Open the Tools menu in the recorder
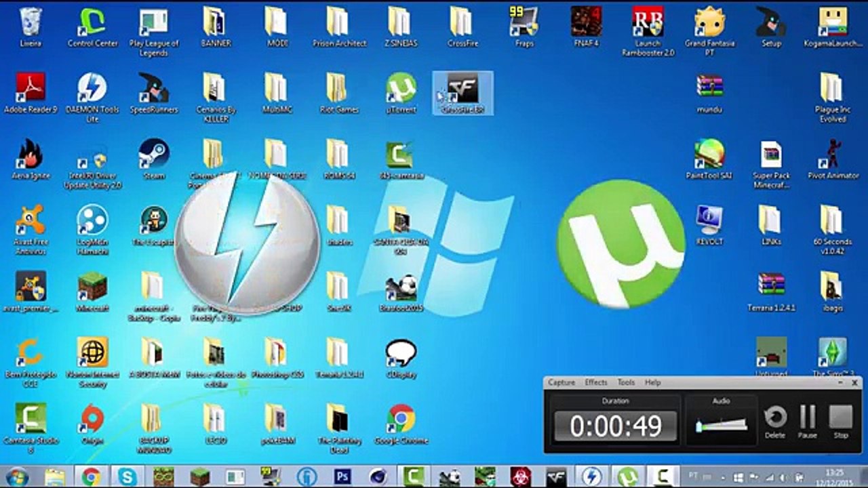868x488 pixels. [x=626, y=382]
